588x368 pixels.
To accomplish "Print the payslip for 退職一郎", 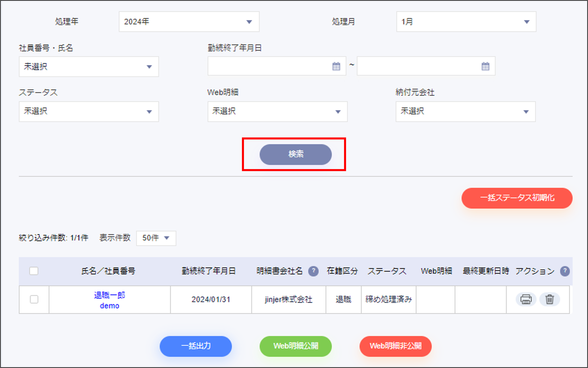I will coord(526,299).
